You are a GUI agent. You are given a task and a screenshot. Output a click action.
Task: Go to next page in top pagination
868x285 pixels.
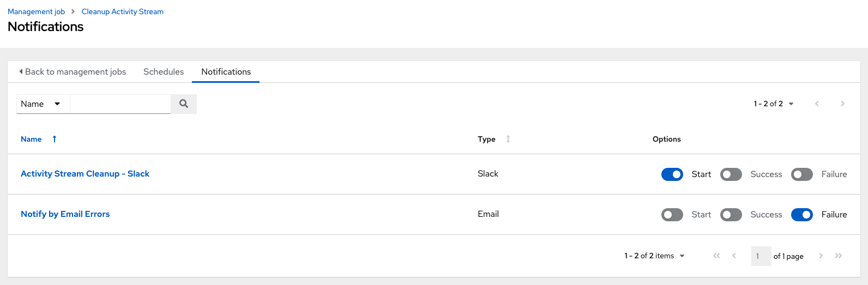(x=842, y=104)
